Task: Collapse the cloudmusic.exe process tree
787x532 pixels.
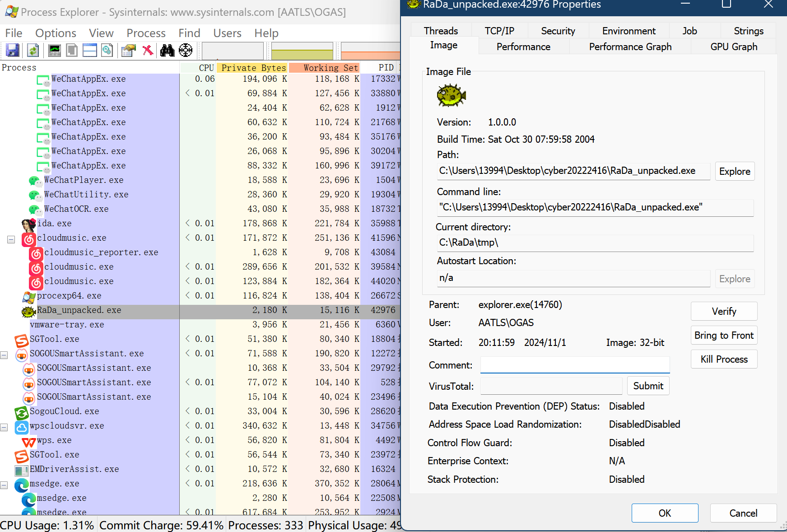Action: [11, 239]
